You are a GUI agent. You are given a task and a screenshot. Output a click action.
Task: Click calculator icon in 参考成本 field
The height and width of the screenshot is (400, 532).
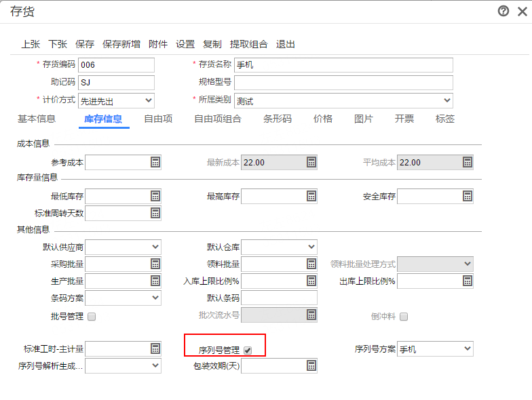[155, 162]
